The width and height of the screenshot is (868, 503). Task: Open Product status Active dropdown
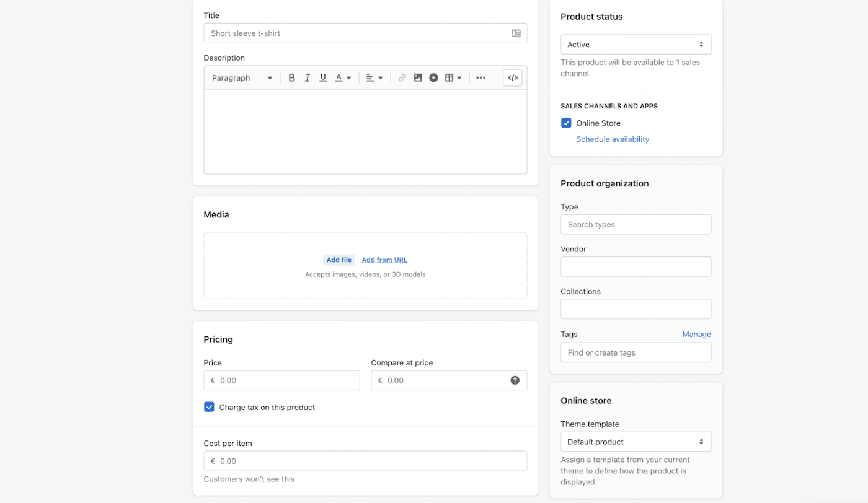[635, 45]
